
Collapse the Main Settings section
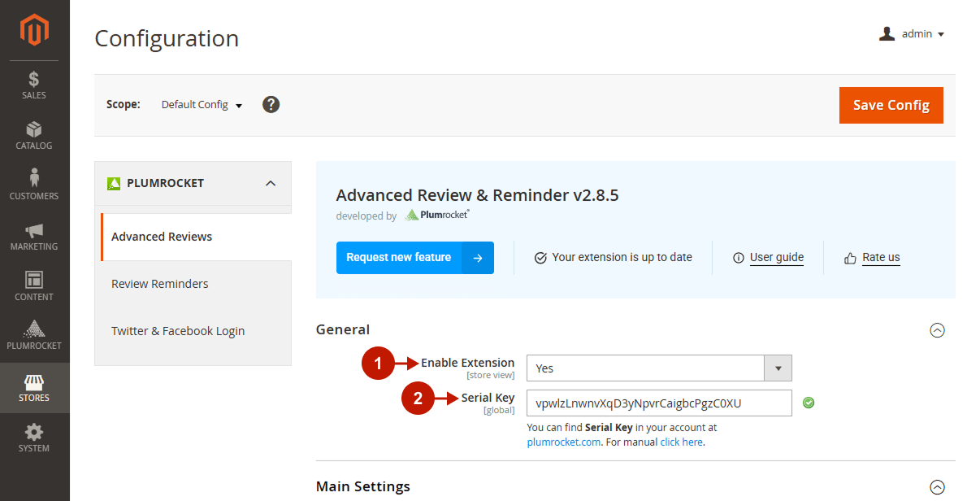tap(937, 487)
